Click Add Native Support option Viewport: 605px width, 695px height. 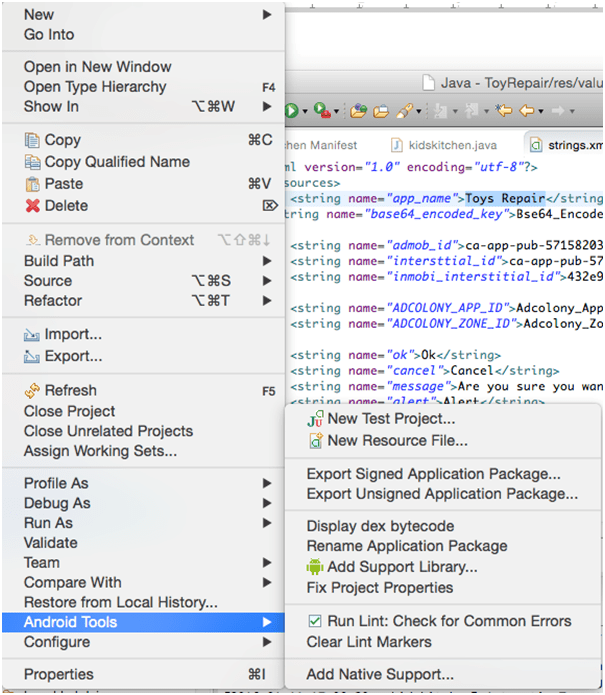380,675
